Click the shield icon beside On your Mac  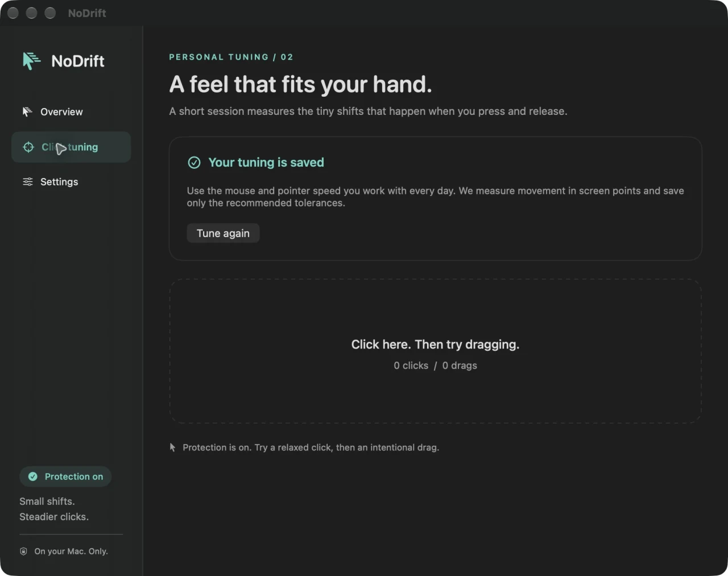[x=23, y=551]
